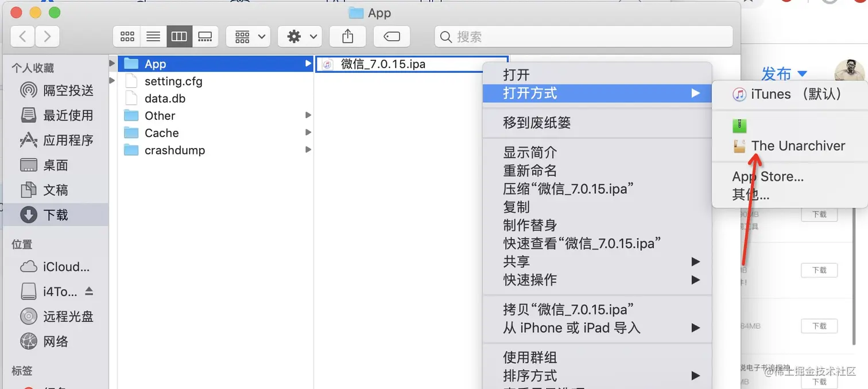Open the group-by arrangement dropdown

248,37
